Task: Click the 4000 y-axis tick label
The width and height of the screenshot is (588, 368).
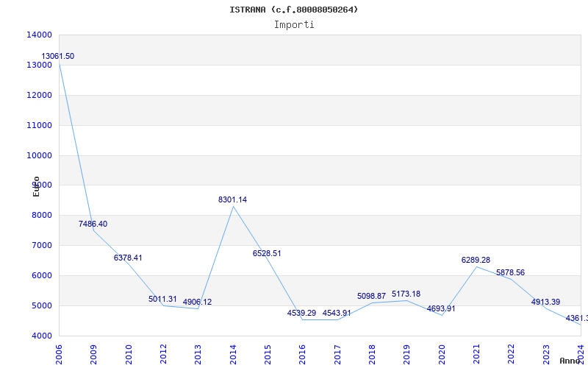Action: (41, 336)
